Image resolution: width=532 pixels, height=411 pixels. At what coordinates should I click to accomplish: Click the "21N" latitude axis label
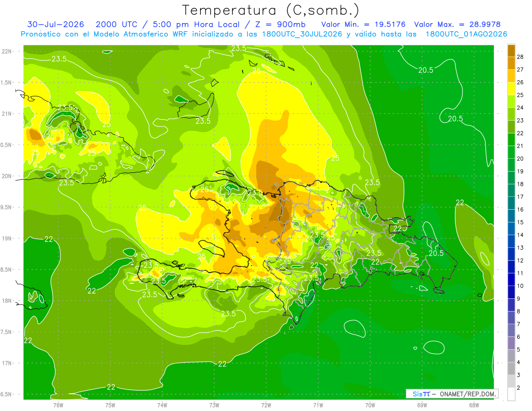point(7,114)
